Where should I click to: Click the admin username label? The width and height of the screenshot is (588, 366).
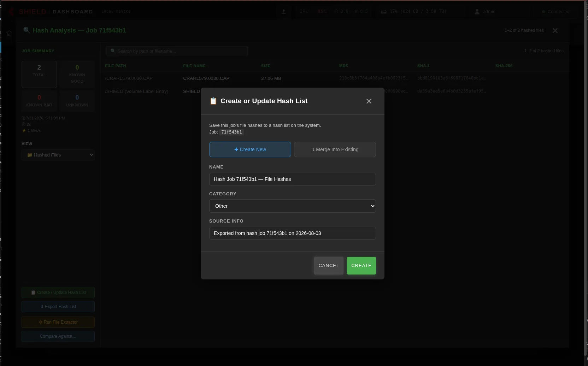click(489, 12)
